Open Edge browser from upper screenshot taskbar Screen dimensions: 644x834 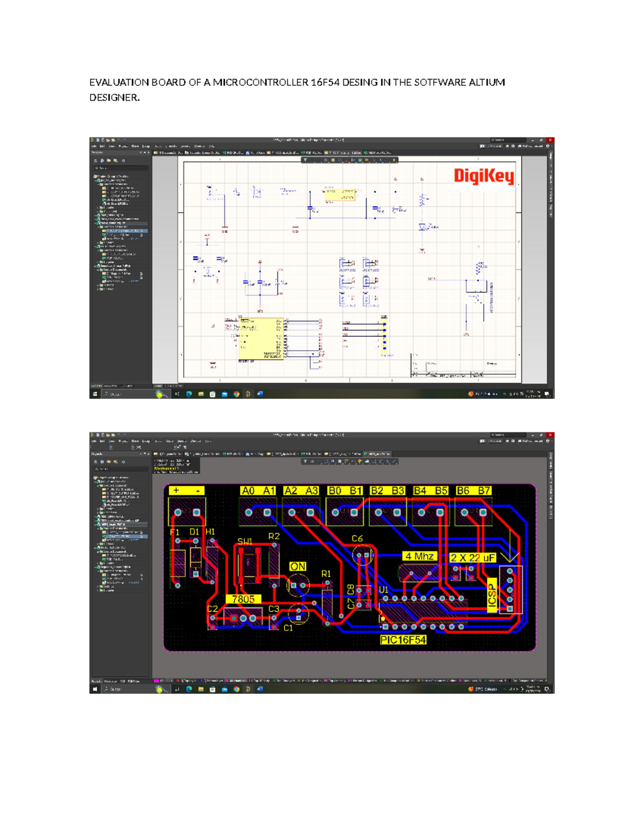189,394
